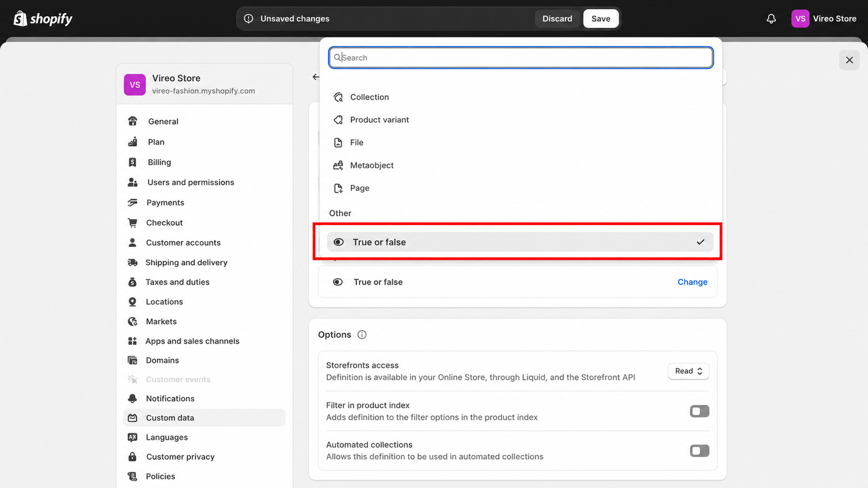Image resolution: width=868 pixels, height=488 pixels.
Task: Click the Metaobject type icon
Action: (x=338, y=165)
